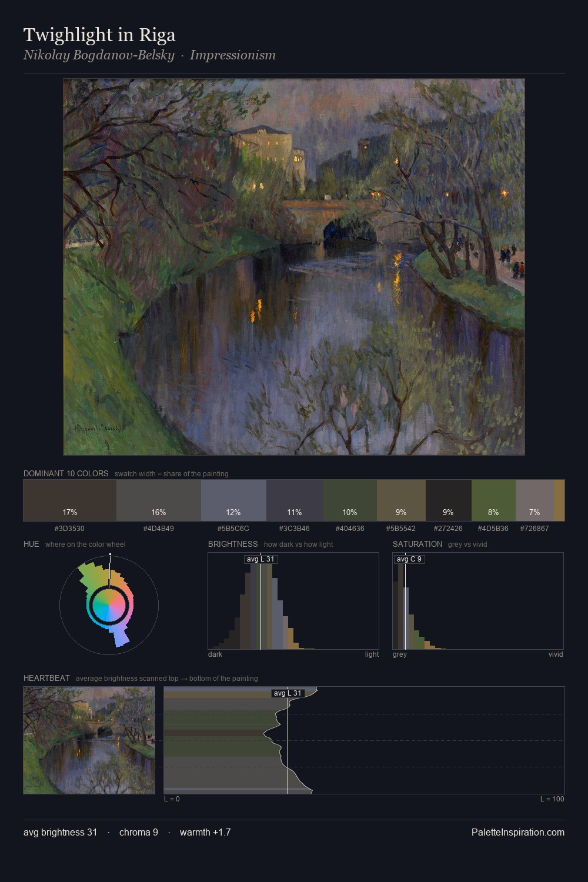
Task: Click the small painting thumbnail beside heartbeat chart
Action: (89, 740)
